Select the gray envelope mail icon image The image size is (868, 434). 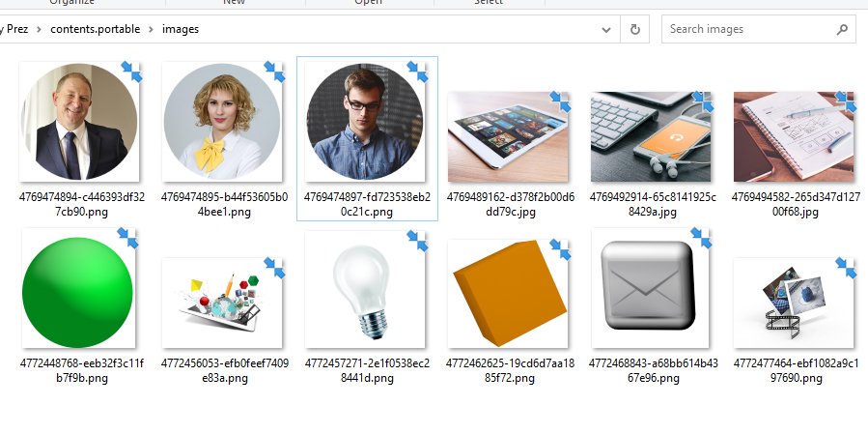pos(651,290)
